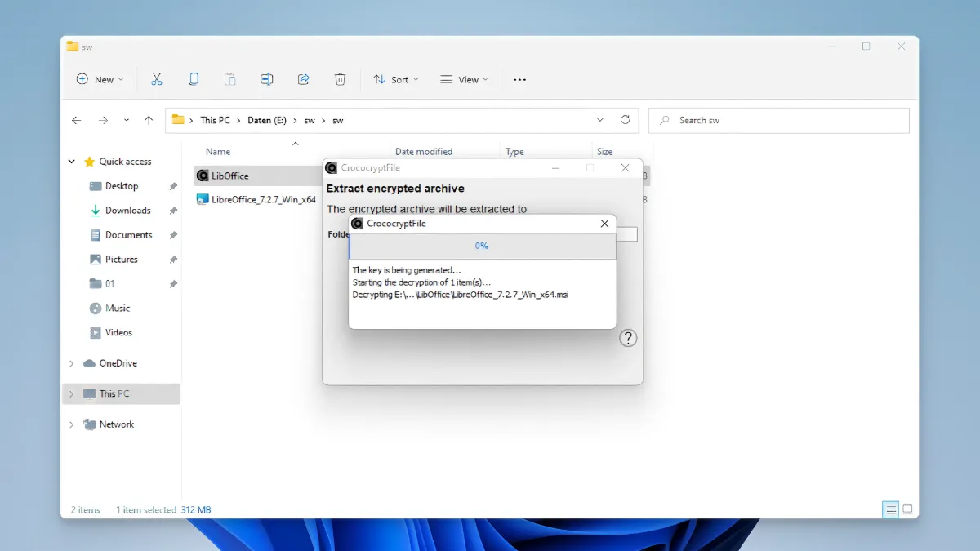Collapse the Quick access section
Screen dimensions: 980x551
tap(72, 162)
